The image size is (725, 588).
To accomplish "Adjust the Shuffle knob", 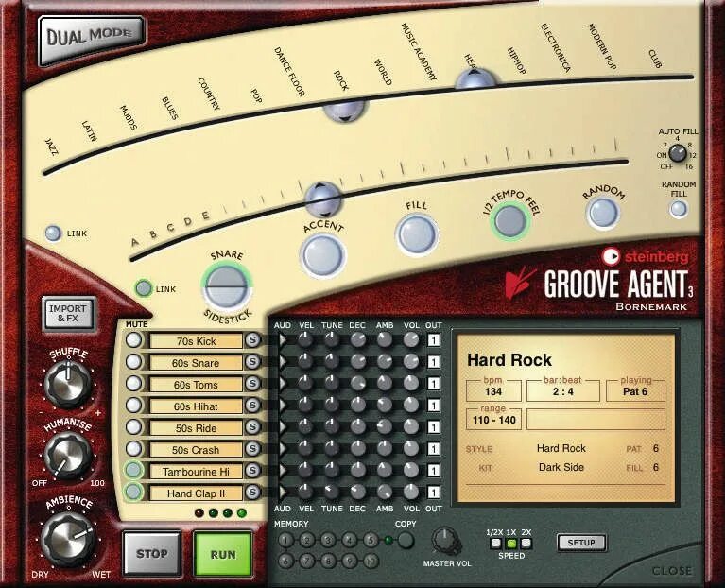I will (x=68, y=384).
